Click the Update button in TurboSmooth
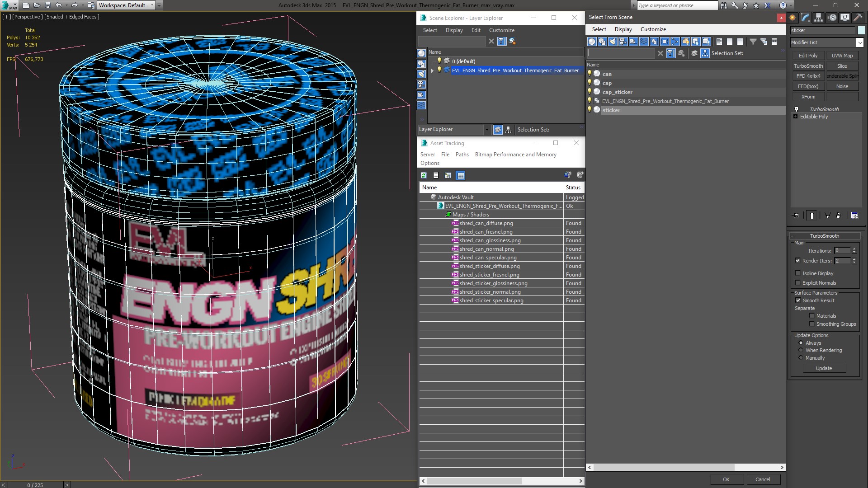The height and width of the screenshot is (488, 868). point(824,368)
